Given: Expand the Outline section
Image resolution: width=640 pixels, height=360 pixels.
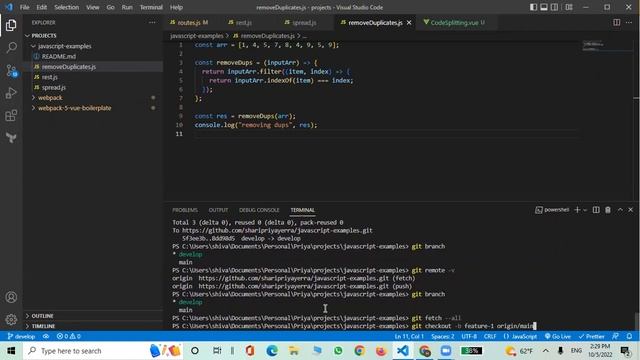Looking at the screenshot, I should 93,316.
